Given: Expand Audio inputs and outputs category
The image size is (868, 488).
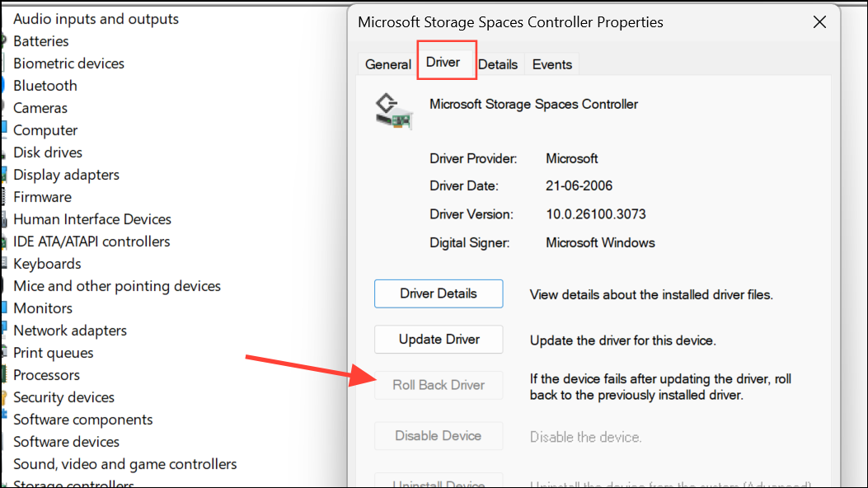Looking at the screenshot, I should tap(96, 18).
